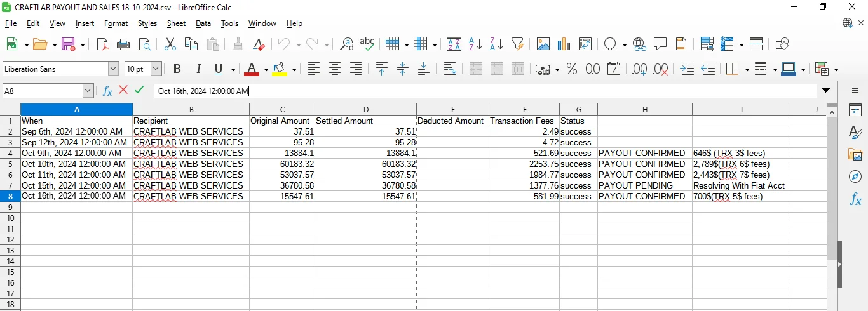Accept the cell edit with green checkmark
This screenshot has width=868, height=311.
pyautogui.click(x=139, y=91)
